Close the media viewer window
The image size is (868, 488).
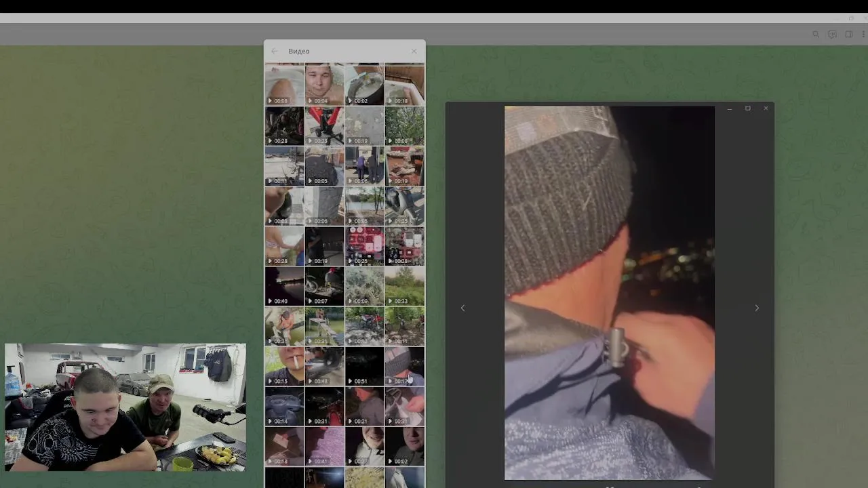click(x=766, y=108)
